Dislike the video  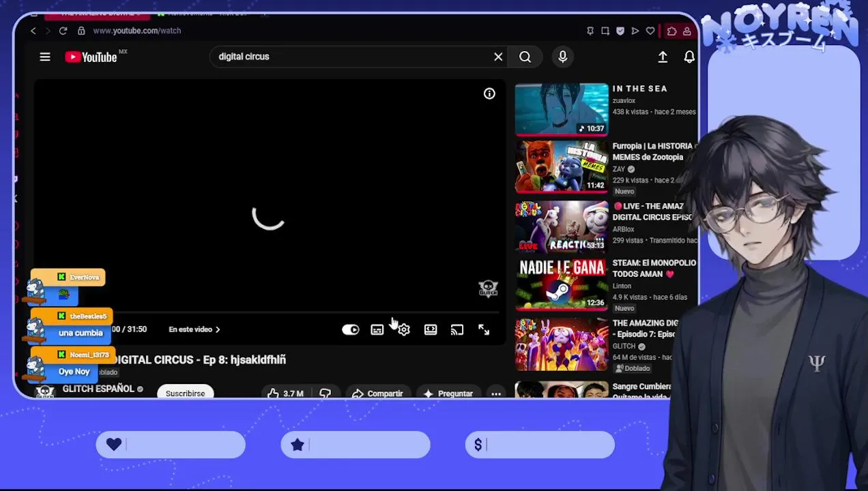click(325, 393)
